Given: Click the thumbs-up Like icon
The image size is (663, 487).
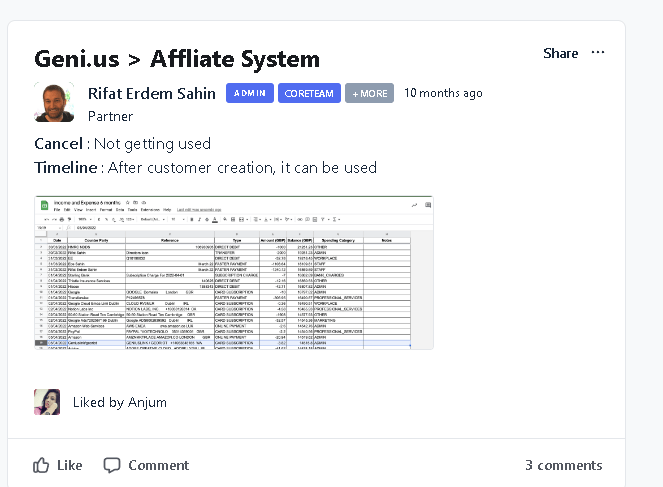Looking at the screenshot, I should (41, 465).
